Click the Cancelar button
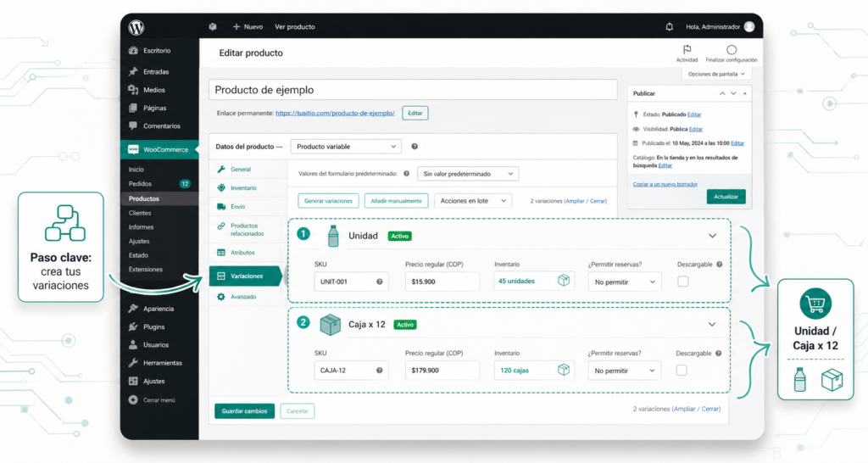868x463 pixels. (298, 411)
